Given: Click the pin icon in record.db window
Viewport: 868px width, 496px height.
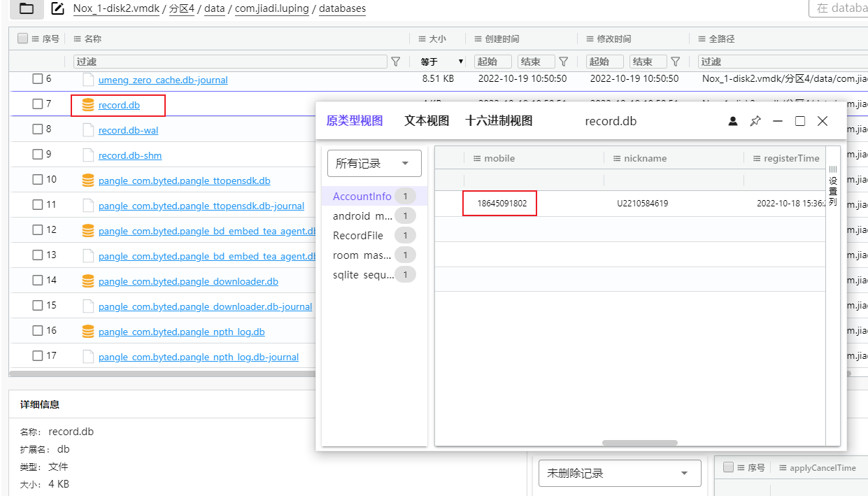Looking at the screenshot, I should (755, 121).
